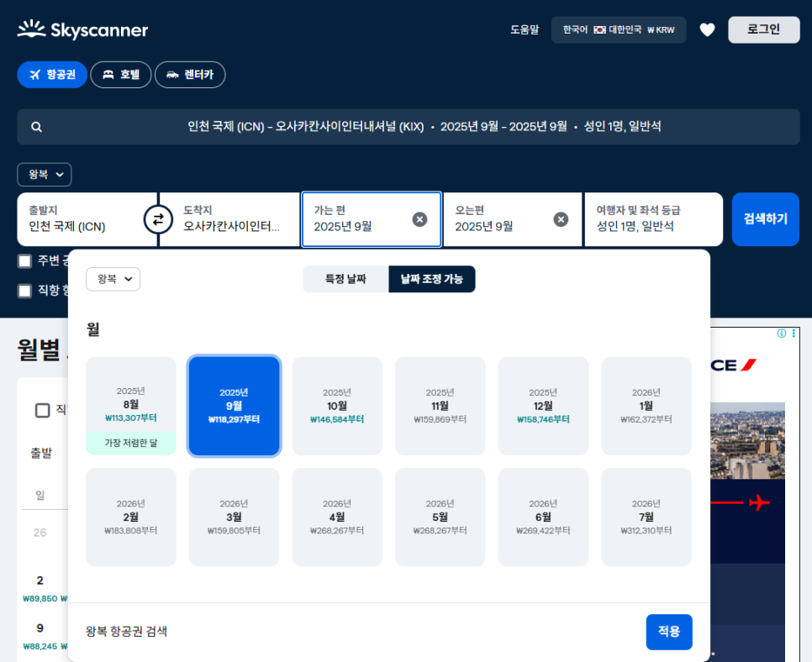Select 2025년 8월 month card
This screenshot has height=662, width=812.
tap(131, 406)
